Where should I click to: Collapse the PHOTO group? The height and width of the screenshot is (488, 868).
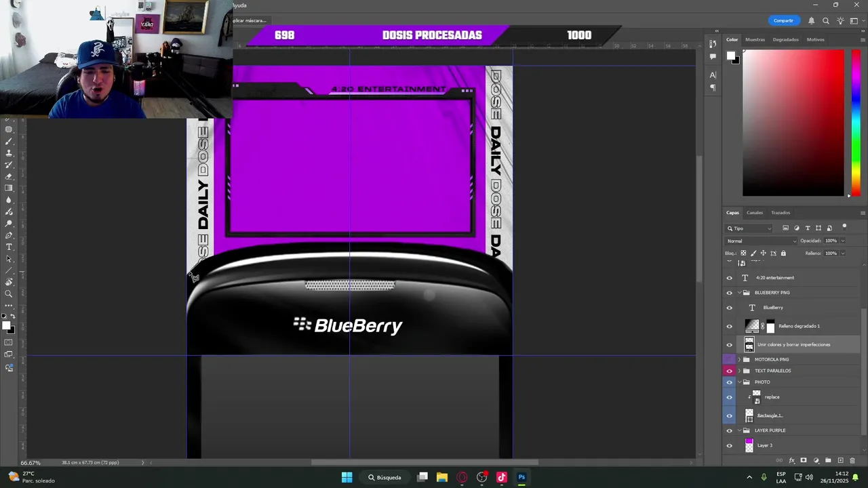(739, 382)
